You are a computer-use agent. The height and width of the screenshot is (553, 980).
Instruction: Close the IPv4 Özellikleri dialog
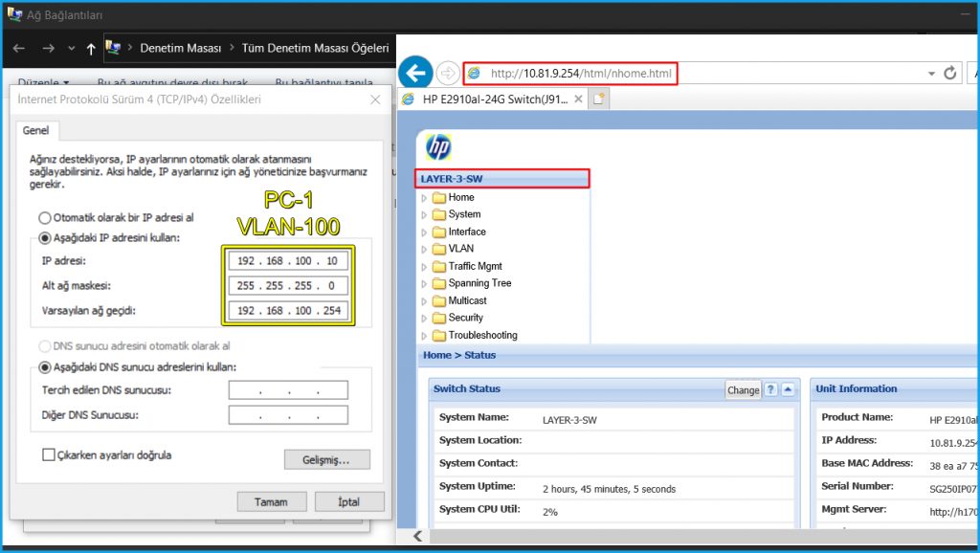click(375, 100)
